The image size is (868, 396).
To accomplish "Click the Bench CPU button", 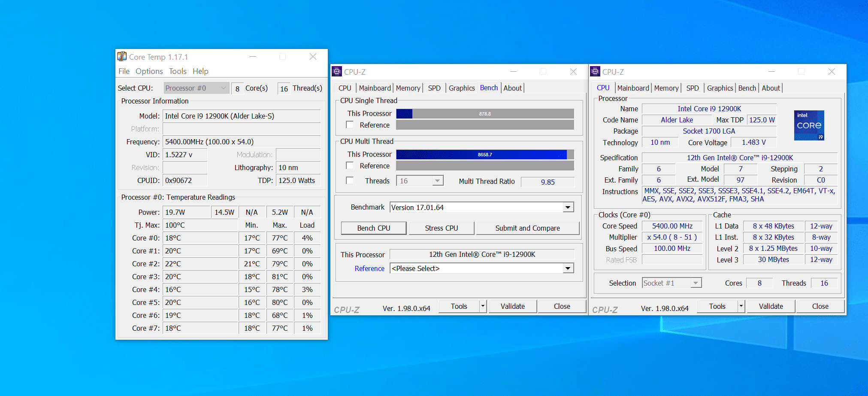I will 374,228.
